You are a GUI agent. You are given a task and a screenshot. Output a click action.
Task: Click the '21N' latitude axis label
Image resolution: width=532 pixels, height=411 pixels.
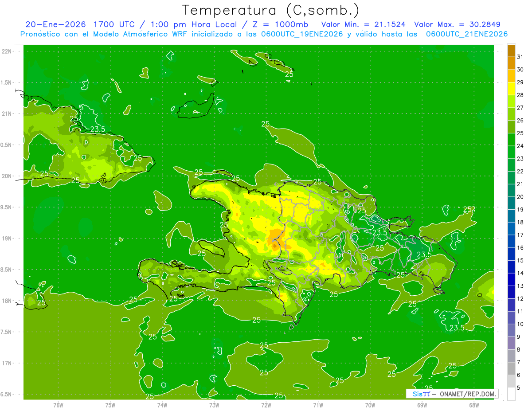coord(7,114)
